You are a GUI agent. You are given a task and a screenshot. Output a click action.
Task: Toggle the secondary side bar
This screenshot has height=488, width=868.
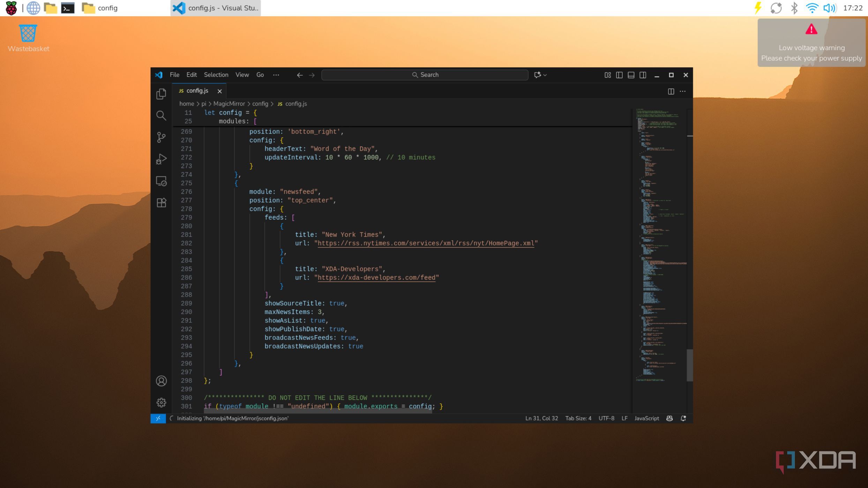pyautogui.click(x=643, y=75)
